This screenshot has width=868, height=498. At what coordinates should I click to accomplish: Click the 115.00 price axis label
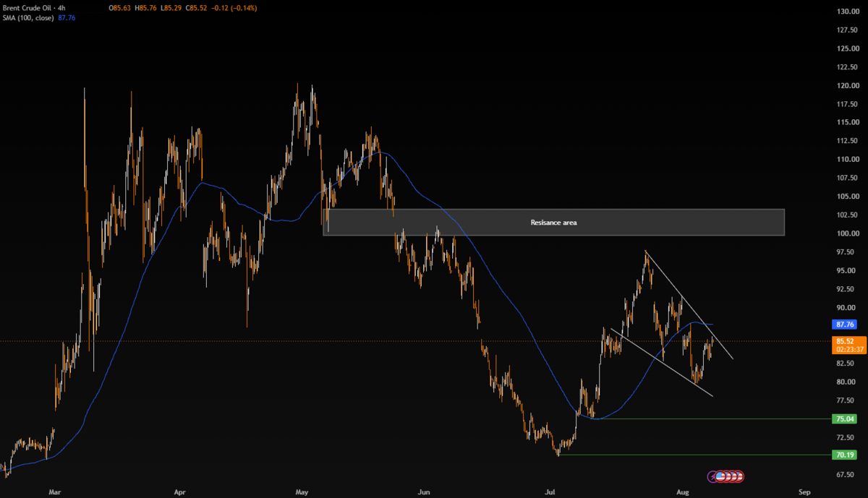(x=847, y=122)
